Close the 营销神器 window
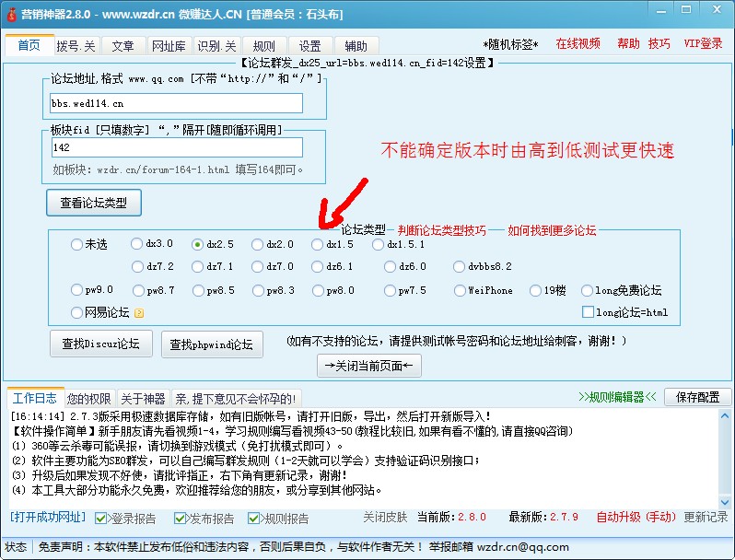The height and width of the screenshot is (560, 735). (x=717, y=10)
